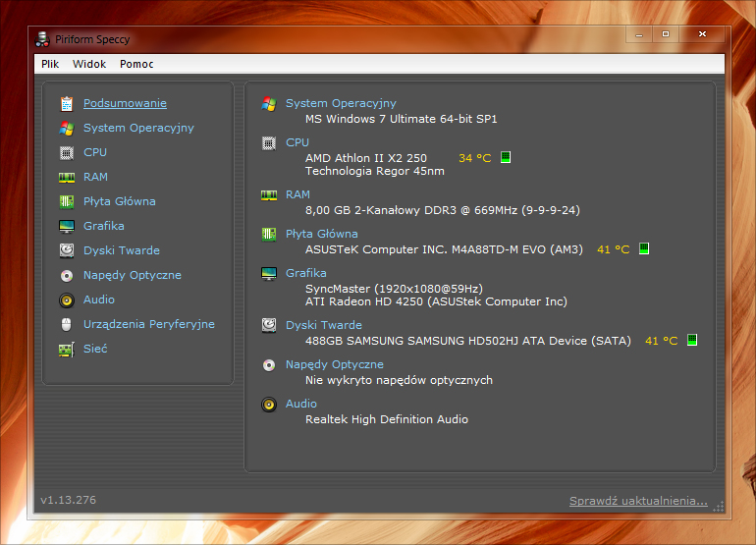Click the Płyta Główna motherboard icon in sidebar
The image size is (756, 545).
coord(67,202)
